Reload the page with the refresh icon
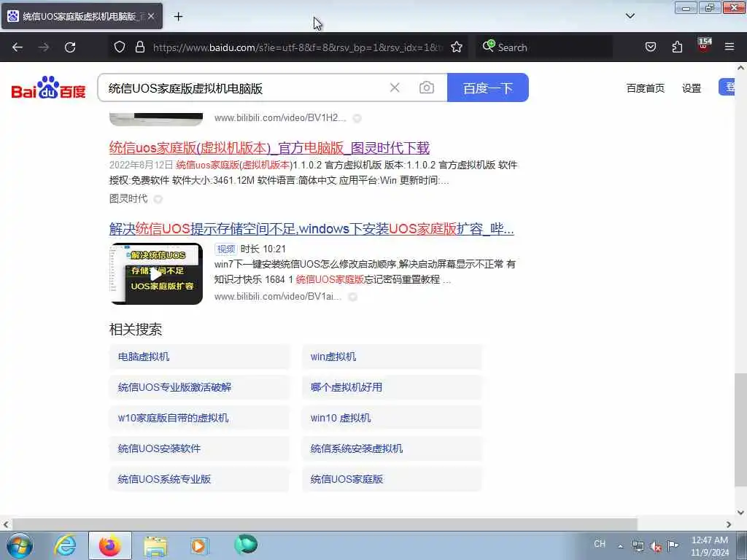Viewport: 747px width, 560px height. pos(70,47)
